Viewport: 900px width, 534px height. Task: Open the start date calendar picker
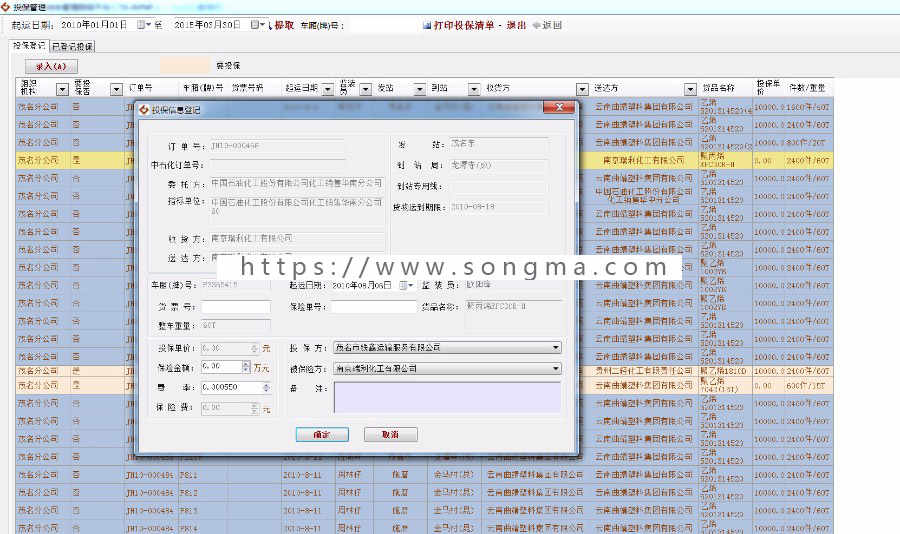pyautogui.click(x=143, y=25)
